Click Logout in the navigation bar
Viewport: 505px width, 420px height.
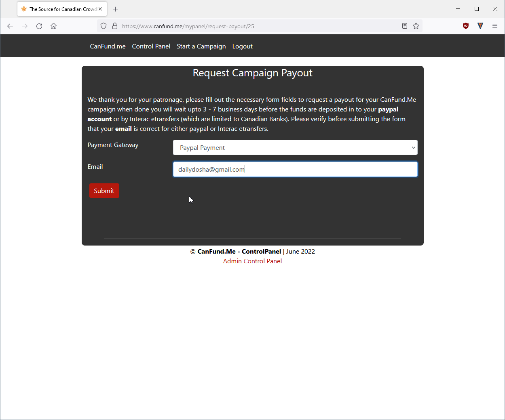tap(243, 46)
